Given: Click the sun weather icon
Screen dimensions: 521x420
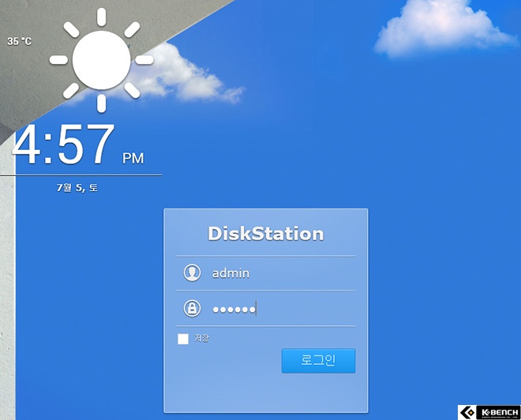Looking at the screenshot, I should (101, 60).
